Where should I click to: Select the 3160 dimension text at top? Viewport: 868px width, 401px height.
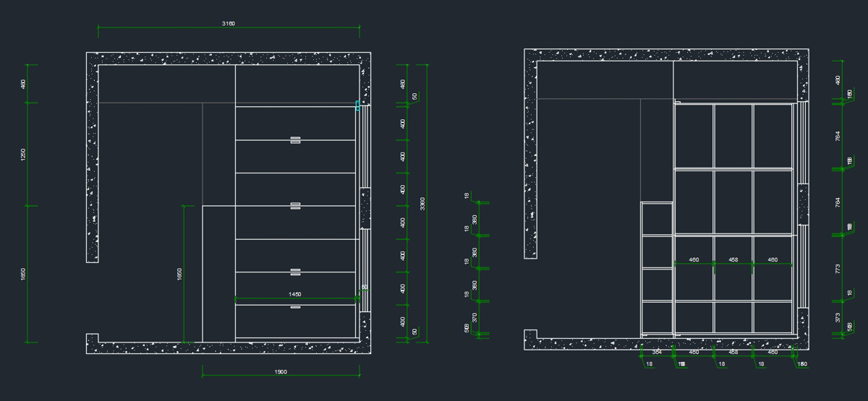228,24
